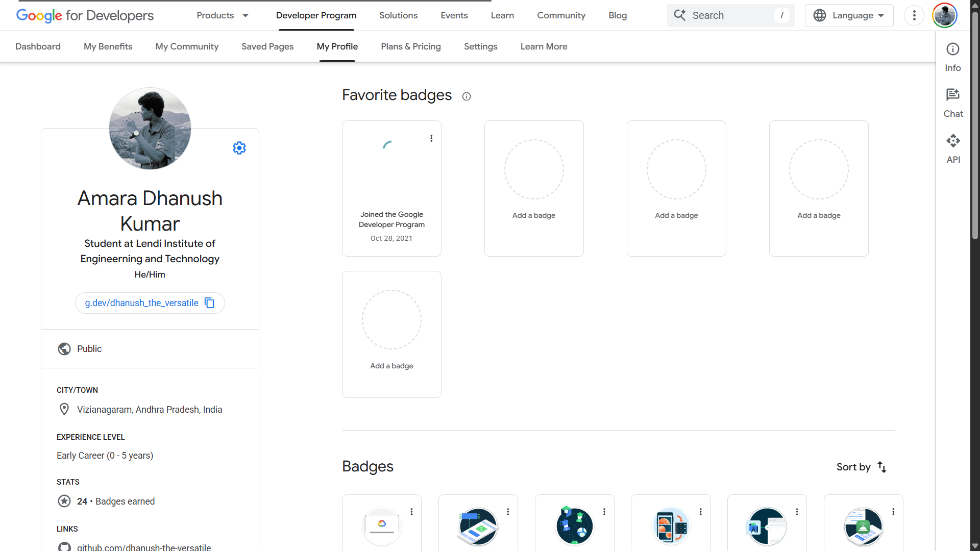This screenshot has height=551, width=980.
Task: Open the Events nav item
Action: pos(454,15)
